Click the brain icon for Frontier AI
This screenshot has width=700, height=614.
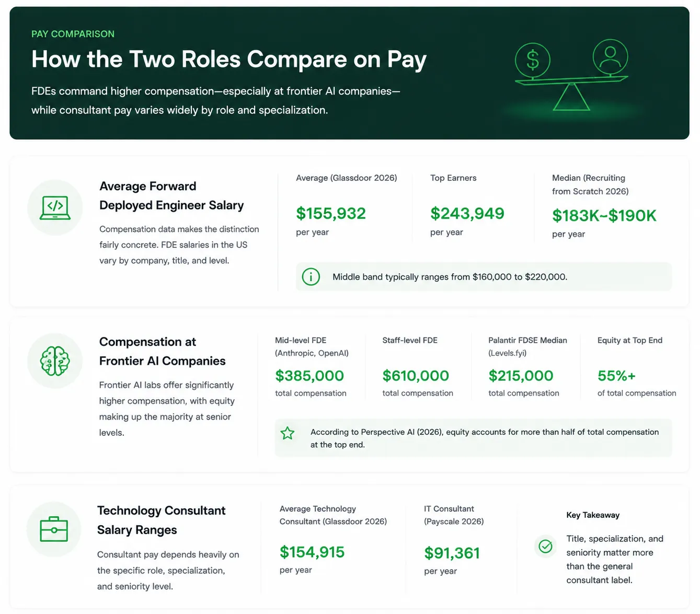(x=55, y=361)
